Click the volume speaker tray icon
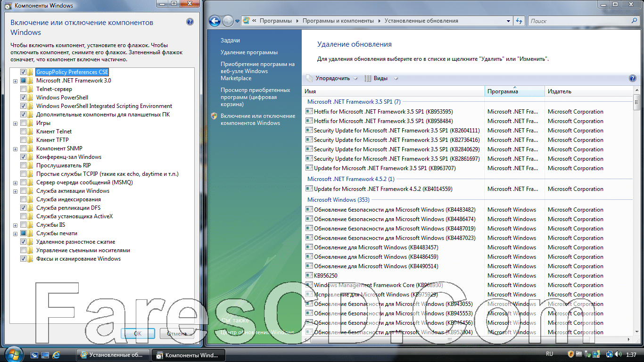Image resolution: width=644 pixels, height=362 pixels. click(618, 354)
